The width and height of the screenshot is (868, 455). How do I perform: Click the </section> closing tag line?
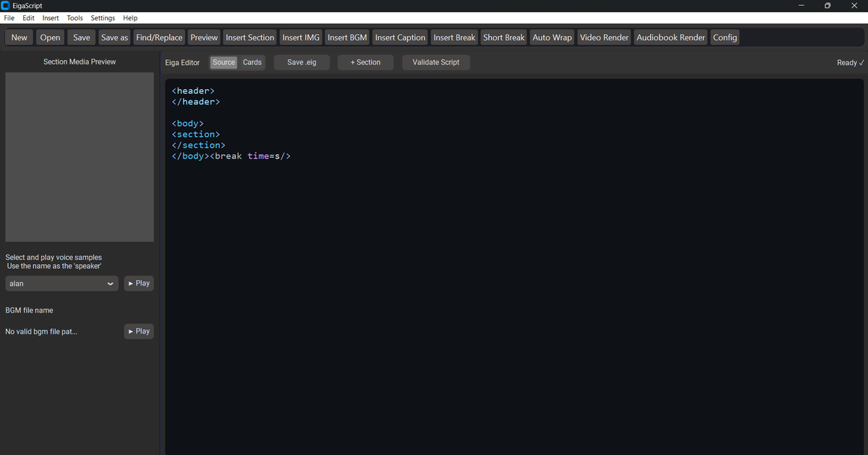coord(199,145)
